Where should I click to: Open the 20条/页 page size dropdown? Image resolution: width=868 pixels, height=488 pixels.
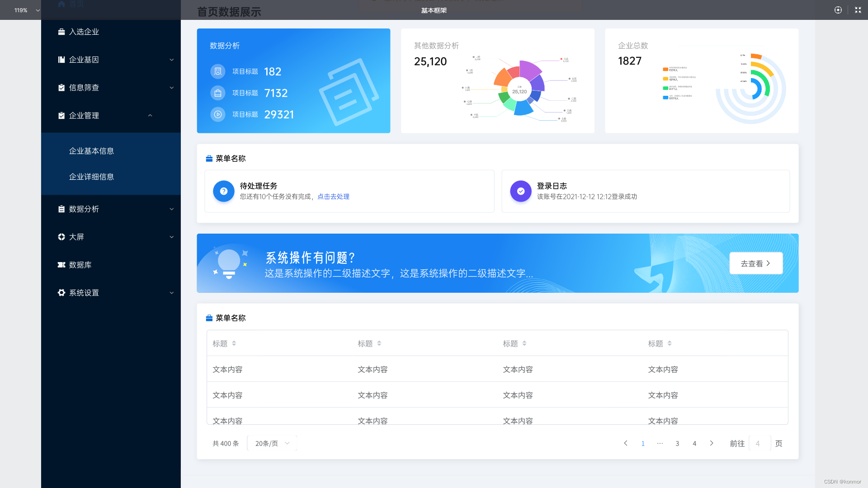272,443
